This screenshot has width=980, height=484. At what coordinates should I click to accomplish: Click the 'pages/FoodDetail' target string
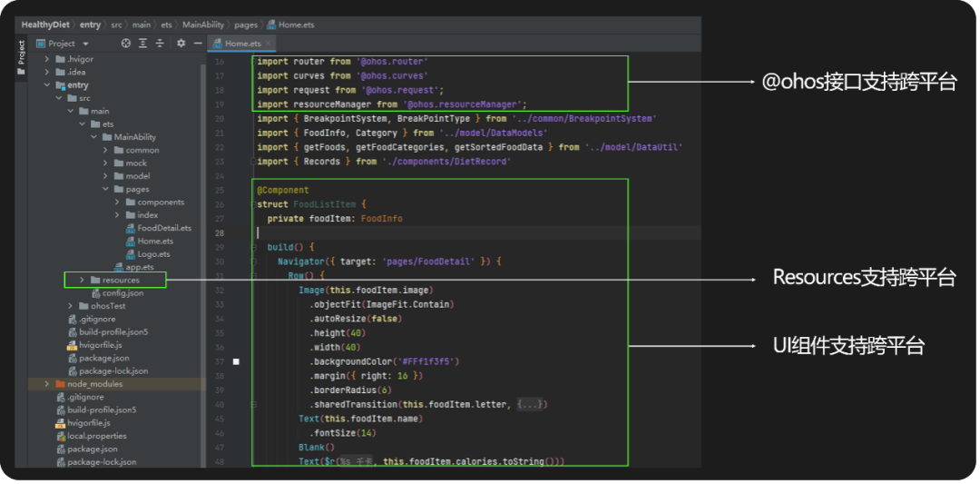[x=428, y=262]
